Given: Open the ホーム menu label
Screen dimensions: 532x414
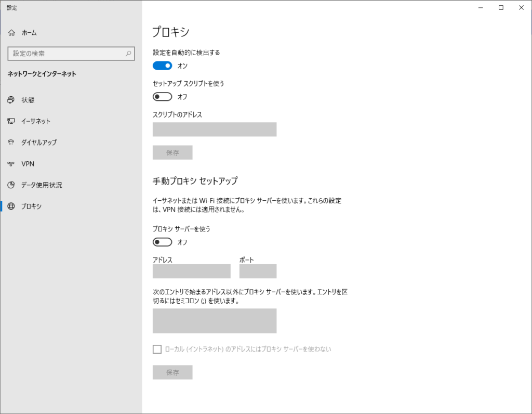Looking at the screenshot, I should tap(29, 33).
